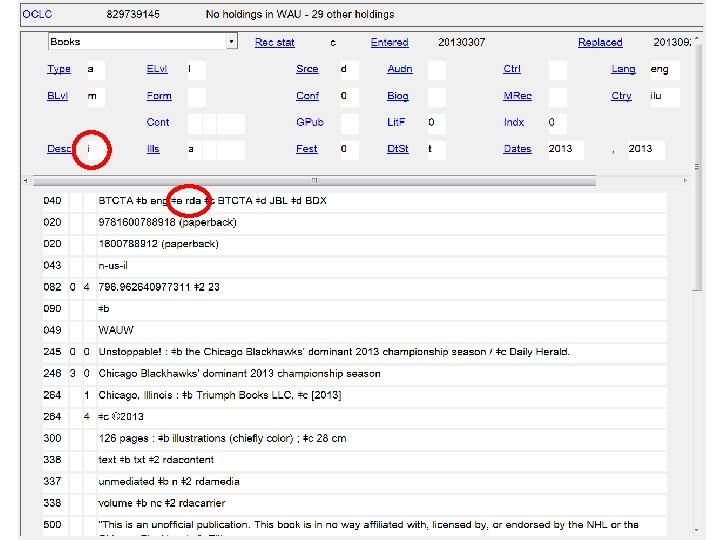
Task: Click the DtSt field label link
Action: coord(398,149)
